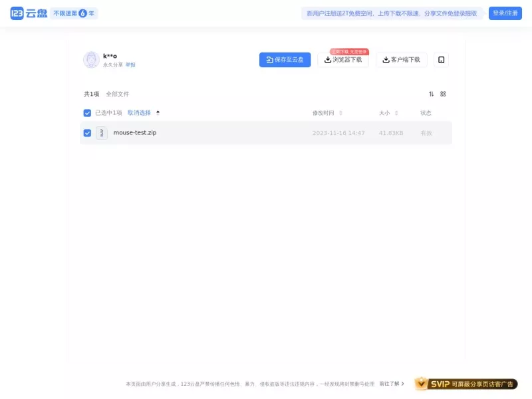Click the 123云盘 logo
The width and height of the screenshot is (532, 399).
point(29,13)
